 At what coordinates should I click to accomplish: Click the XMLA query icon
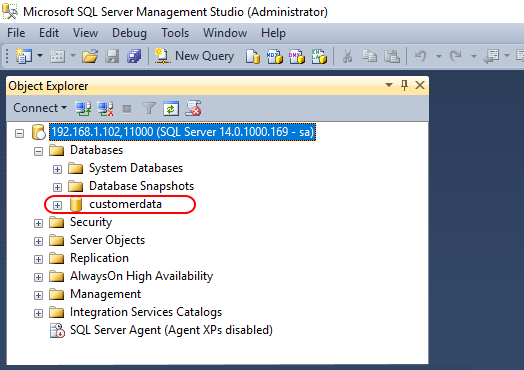[x=319, y=56]
